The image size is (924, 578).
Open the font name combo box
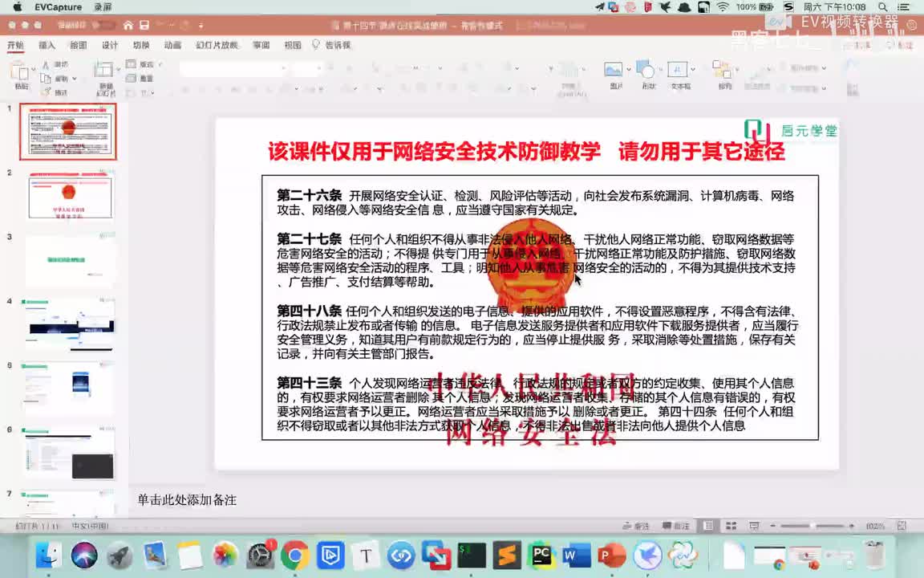pos(233,68)
